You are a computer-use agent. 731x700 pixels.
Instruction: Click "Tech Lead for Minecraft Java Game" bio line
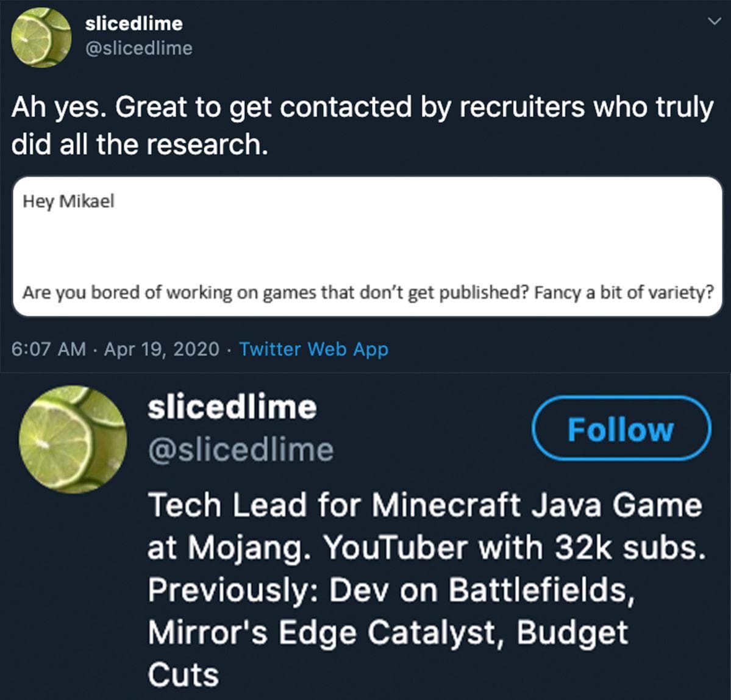tap(425, 506)
